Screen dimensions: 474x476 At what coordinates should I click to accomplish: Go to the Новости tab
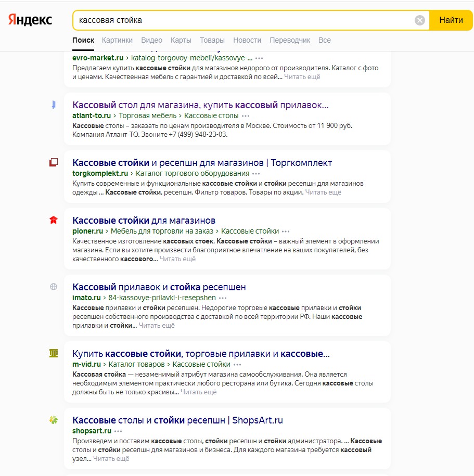(247, 40)
